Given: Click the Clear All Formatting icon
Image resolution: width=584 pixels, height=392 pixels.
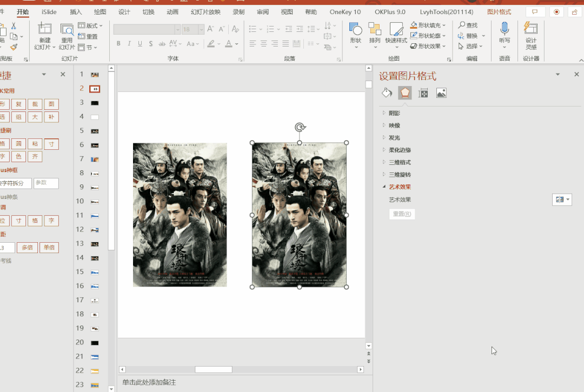Looking at the screenshot, I should (x=235, y=29).
